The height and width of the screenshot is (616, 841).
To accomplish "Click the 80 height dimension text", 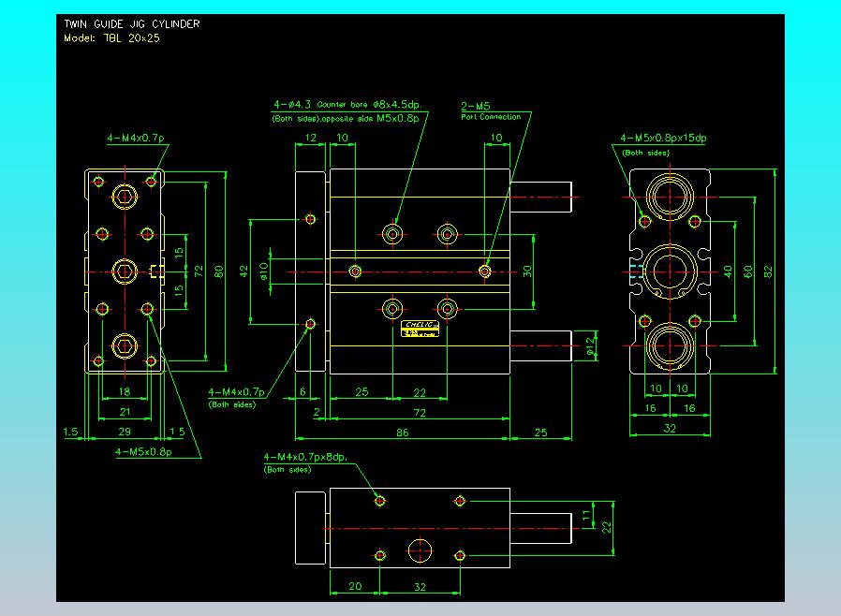I will (218, 271).
